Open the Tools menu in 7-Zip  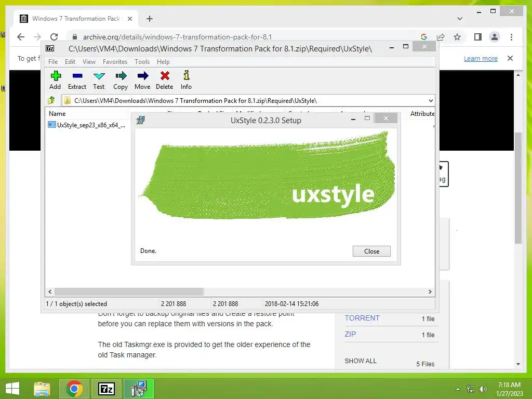tap(142, 62)
